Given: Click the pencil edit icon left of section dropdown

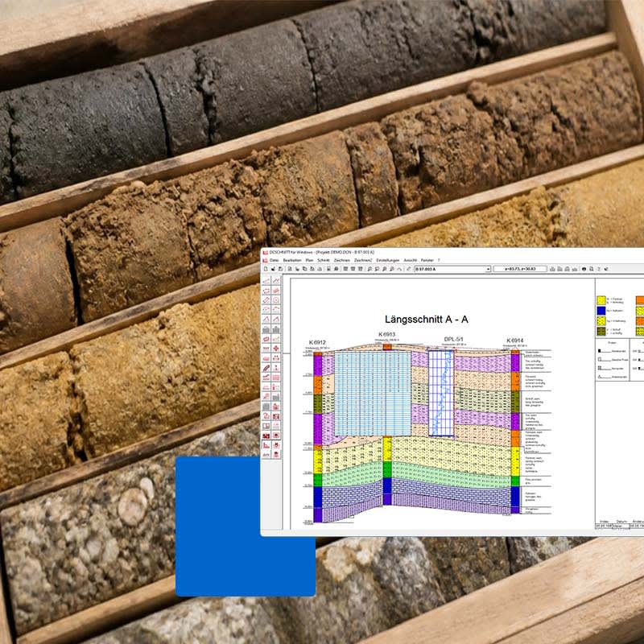Looking at the screenshot, I should [409, 269].
